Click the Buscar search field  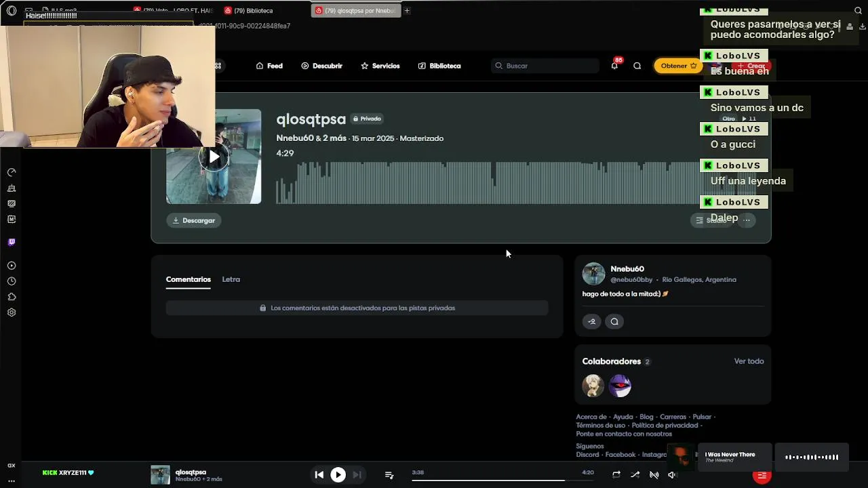click(x=545, y=66)
